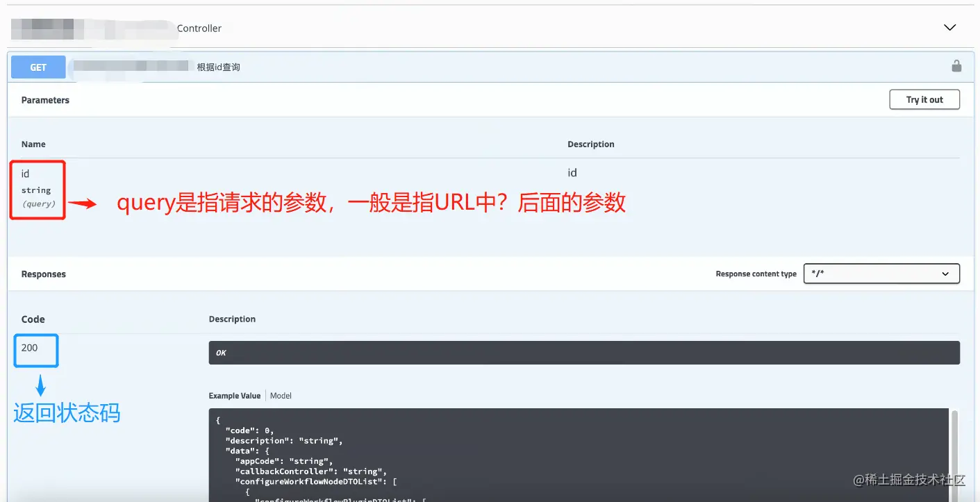Click the OK response description
Image resolution: width=980 pixels, height=502 pixels.
pos(221,353)
